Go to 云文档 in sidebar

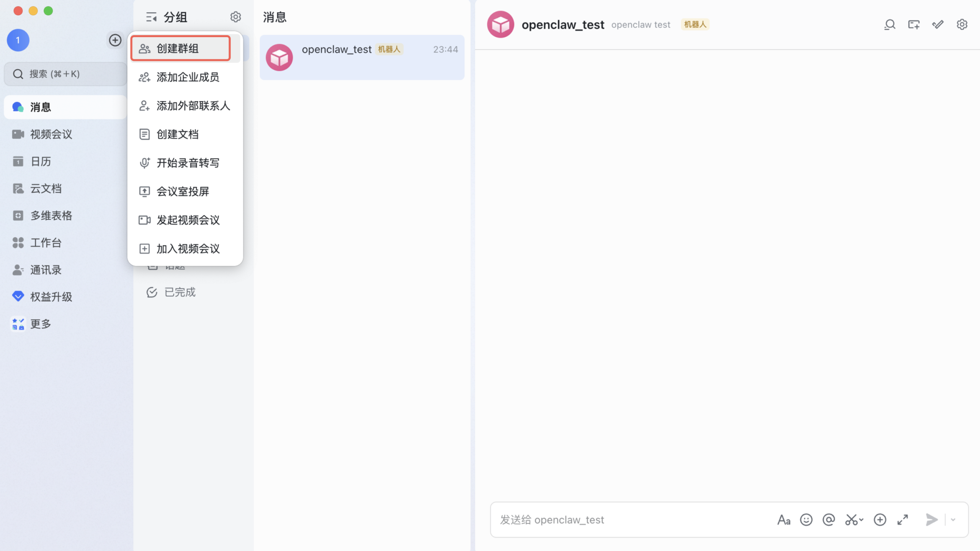pyautogui.click(x=46, y=188)
